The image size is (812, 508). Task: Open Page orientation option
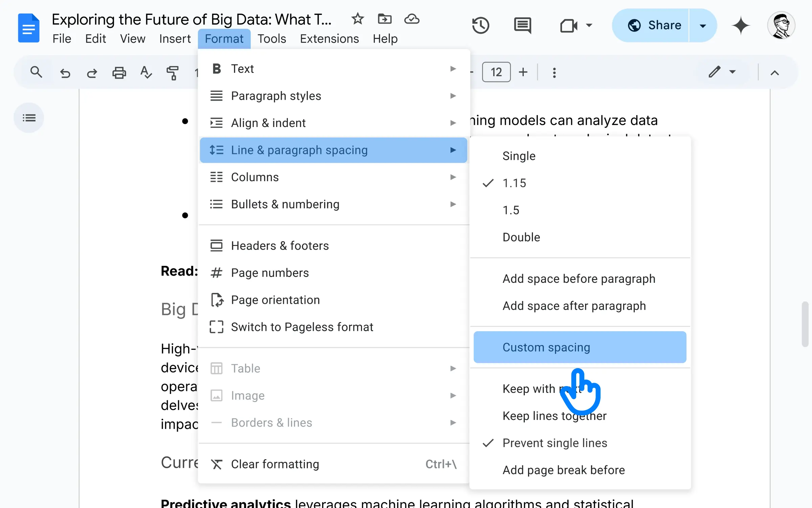[x=334, y=300]
